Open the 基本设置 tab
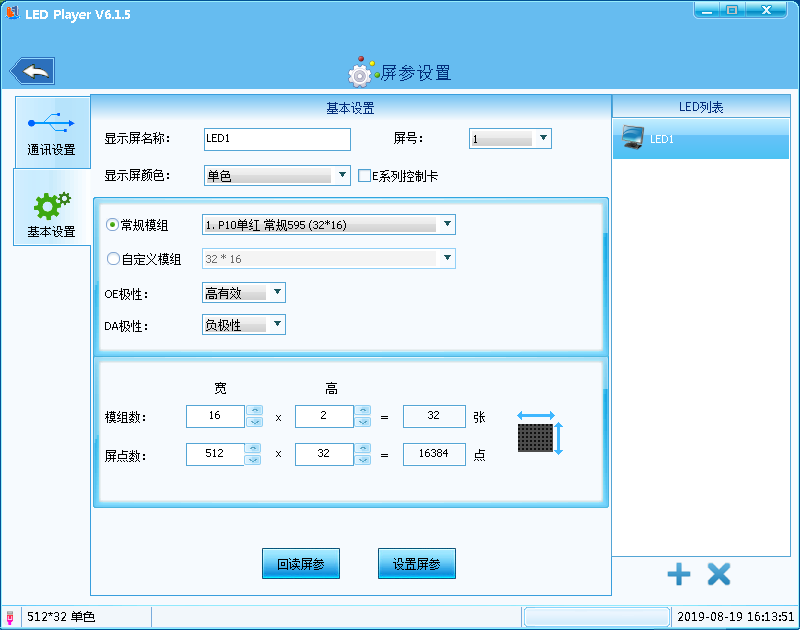800x630 pixels. click(51, 214)
